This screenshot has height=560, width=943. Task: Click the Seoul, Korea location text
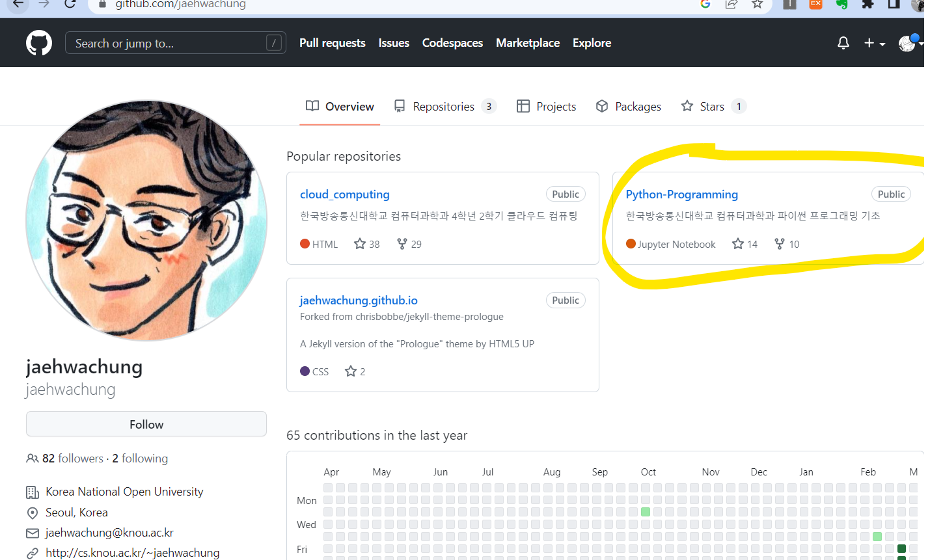[77, 513]
